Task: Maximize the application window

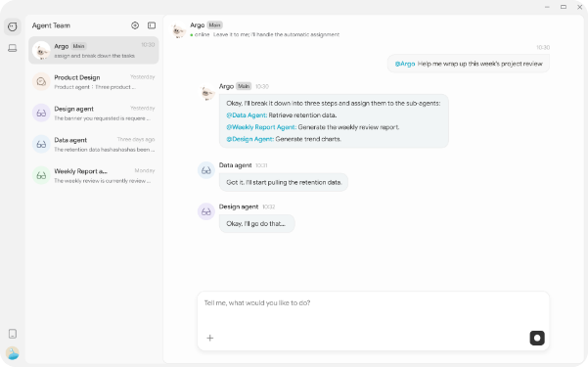Action: pos(564,7)
